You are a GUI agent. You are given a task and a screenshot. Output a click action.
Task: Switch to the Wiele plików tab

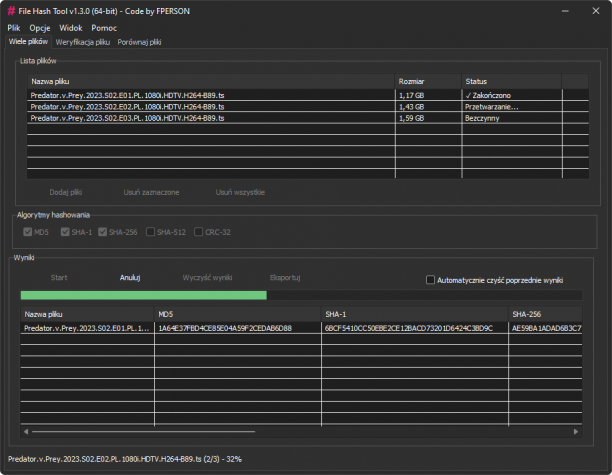[x=28, y=42]
